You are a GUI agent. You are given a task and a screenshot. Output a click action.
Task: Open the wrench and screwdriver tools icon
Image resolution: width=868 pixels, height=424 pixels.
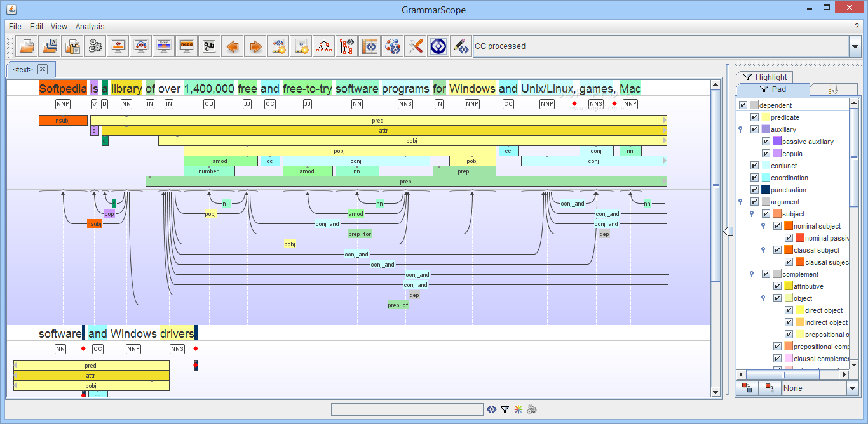[x=416, y=46]
